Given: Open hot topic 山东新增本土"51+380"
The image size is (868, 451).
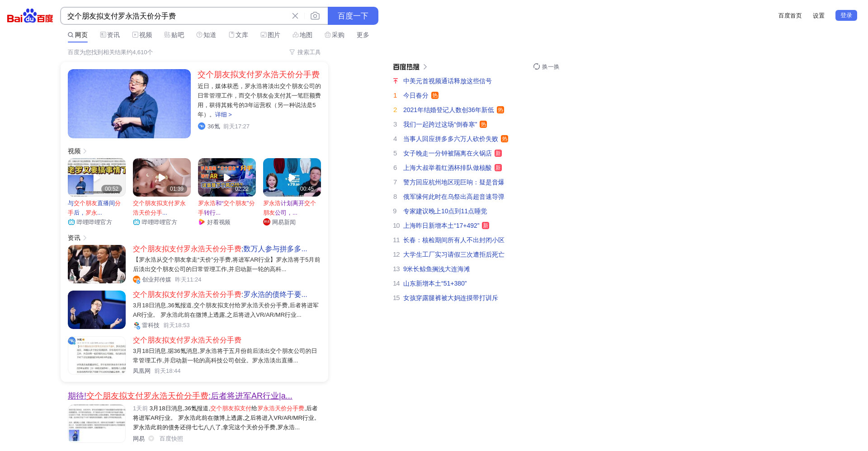Looking at the screenshot, I should (x=435, y=284).
